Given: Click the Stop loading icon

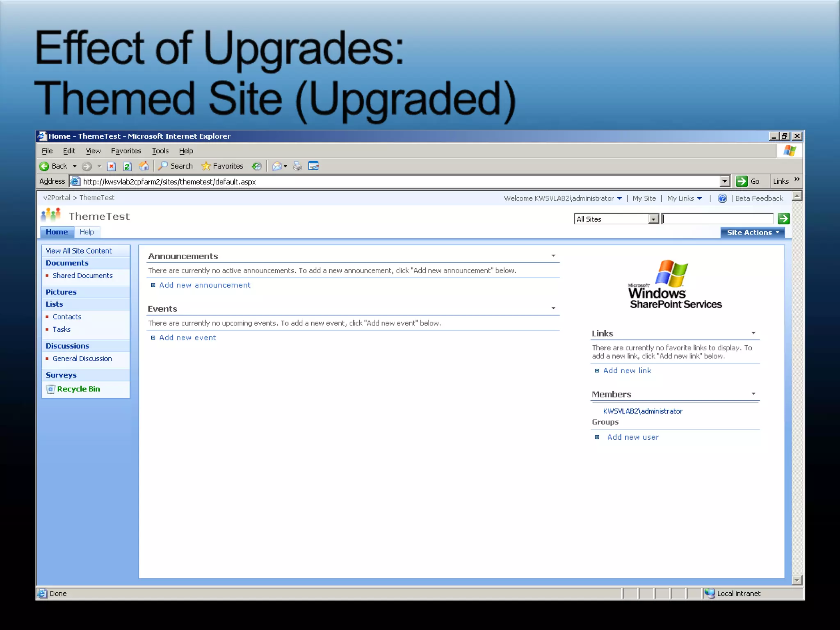Looking at the screenshot, I should coord(111,166).
